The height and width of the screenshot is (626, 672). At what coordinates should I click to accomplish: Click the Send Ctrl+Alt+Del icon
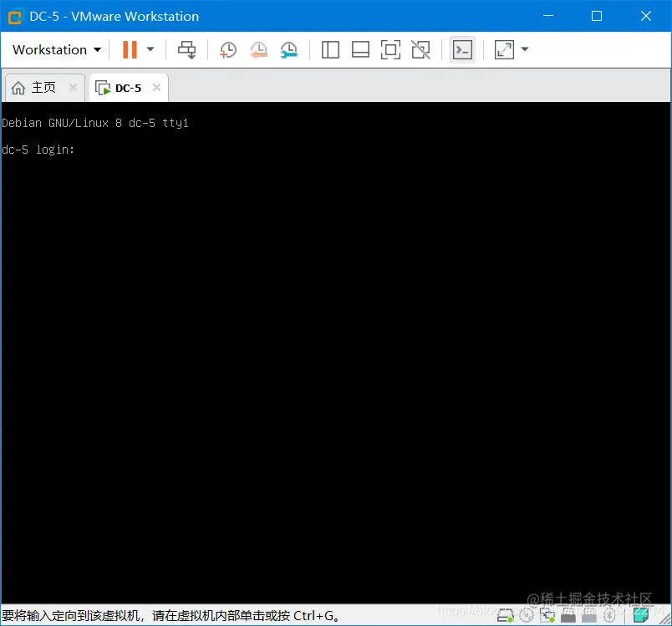(187, 49)
